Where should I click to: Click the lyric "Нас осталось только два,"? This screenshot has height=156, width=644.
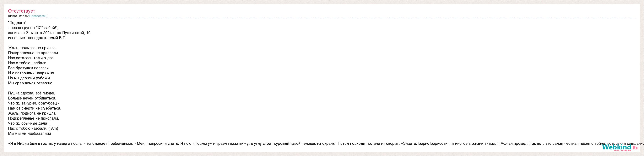pyautogui.click(x=31, y=58)
